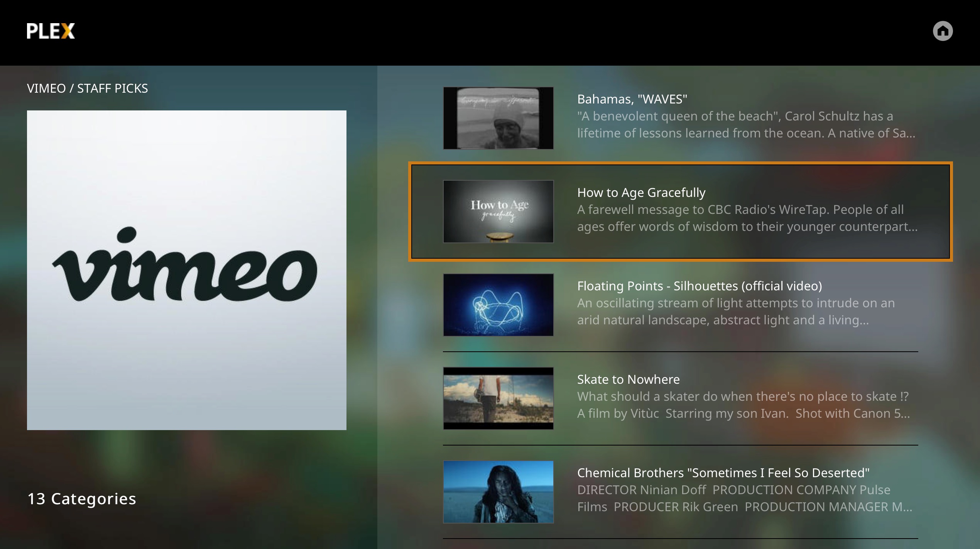Image resolution: width=980 pixels, height=549 pixels.
Task: Open the Vimeo channel artwork
Action: [186, 270]
